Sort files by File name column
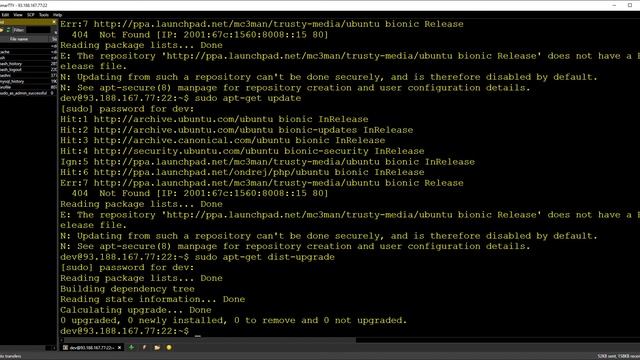This screenshot has width=640, height=360. pyautogui.click(x=24, y=39)
